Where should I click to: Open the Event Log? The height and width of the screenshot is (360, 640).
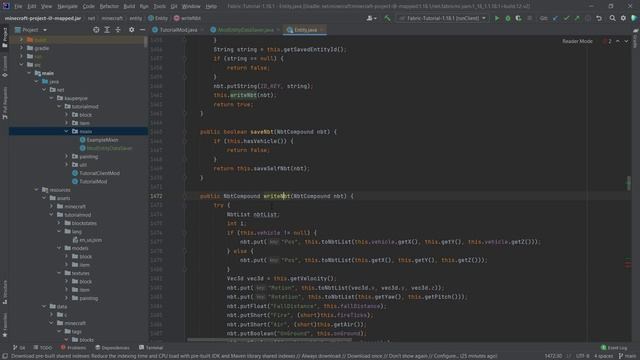tap(614, 348)
